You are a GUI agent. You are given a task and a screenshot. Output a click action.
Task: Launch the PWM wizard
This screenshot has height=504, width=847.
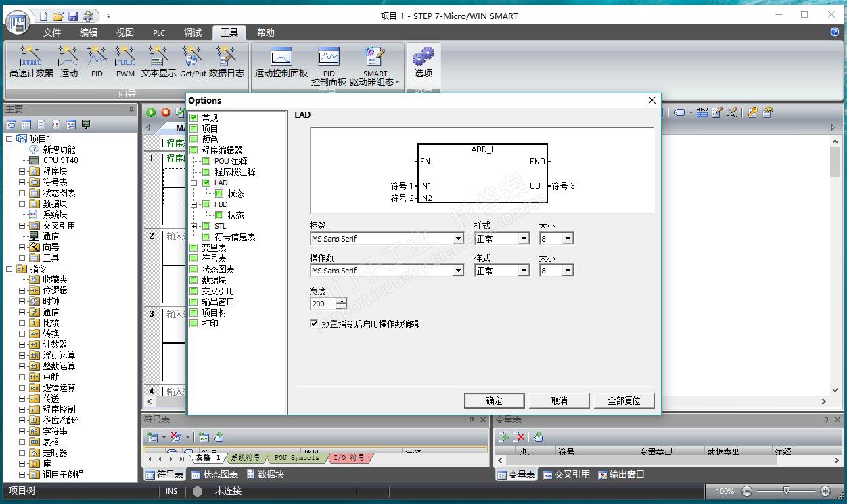[x=125, y=62]
